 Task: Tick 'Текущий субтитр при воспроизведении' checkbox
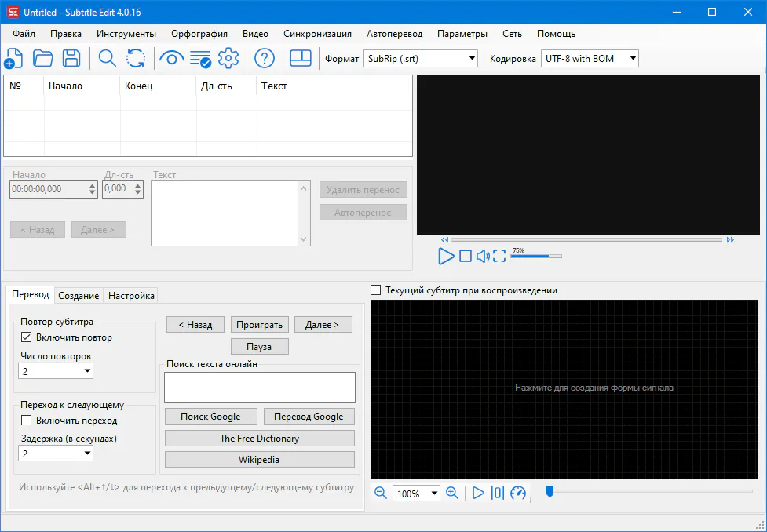click(x=376, y=290)
